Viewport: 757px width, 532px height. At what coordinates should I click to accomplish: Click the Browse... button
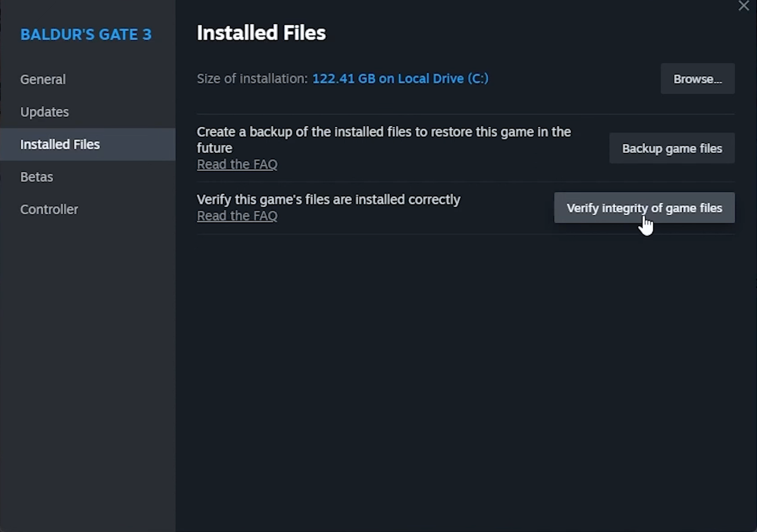click(x=697, y=79)
